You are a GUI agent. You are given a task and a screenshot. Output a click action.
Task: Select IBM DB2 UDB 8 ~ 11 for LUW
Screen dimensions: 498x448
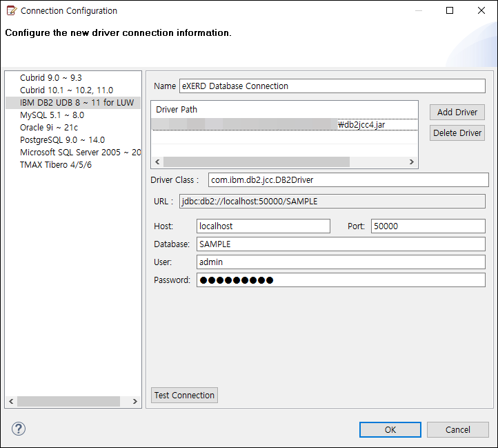tap(73, 103)
